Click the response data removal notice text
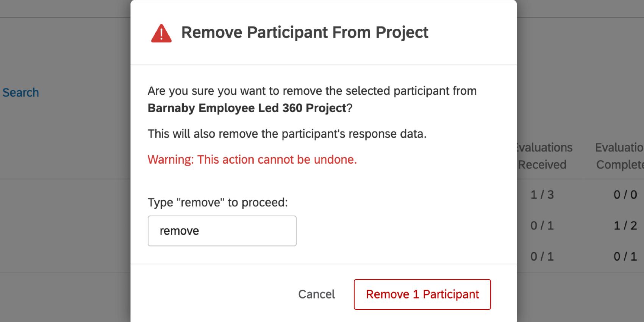 (x=287, y=134)
